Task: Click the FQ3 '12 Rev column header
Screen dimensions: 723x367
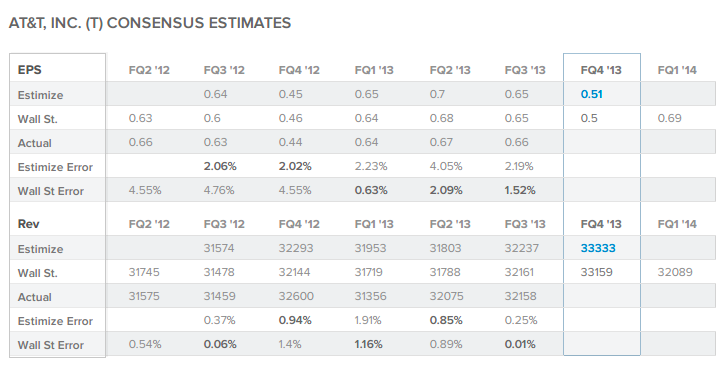Action: [x=224, y=224]
